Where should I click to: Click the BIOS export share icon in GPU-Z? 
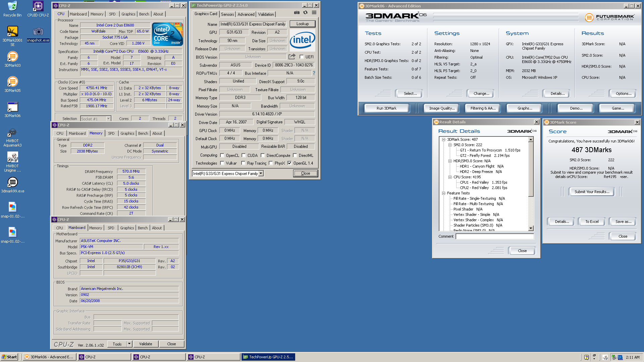(292, 57)
